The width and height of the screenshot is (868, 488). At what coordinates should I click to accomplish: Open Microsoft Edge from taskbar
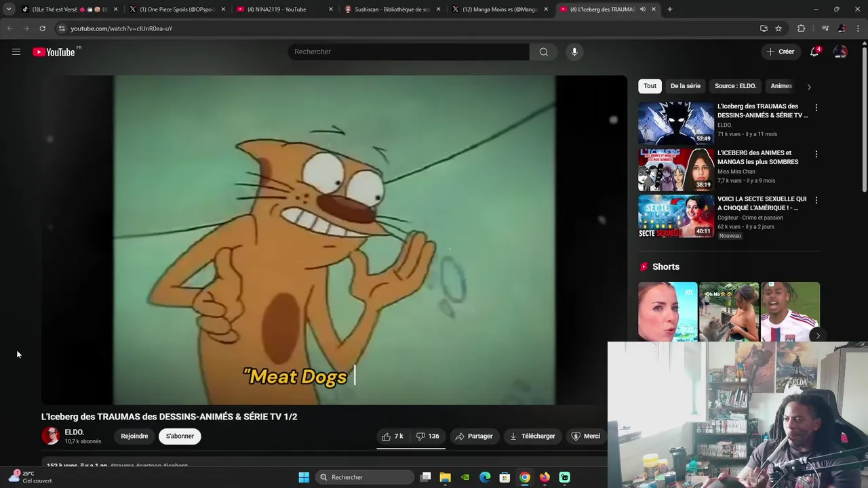point(485,477)
